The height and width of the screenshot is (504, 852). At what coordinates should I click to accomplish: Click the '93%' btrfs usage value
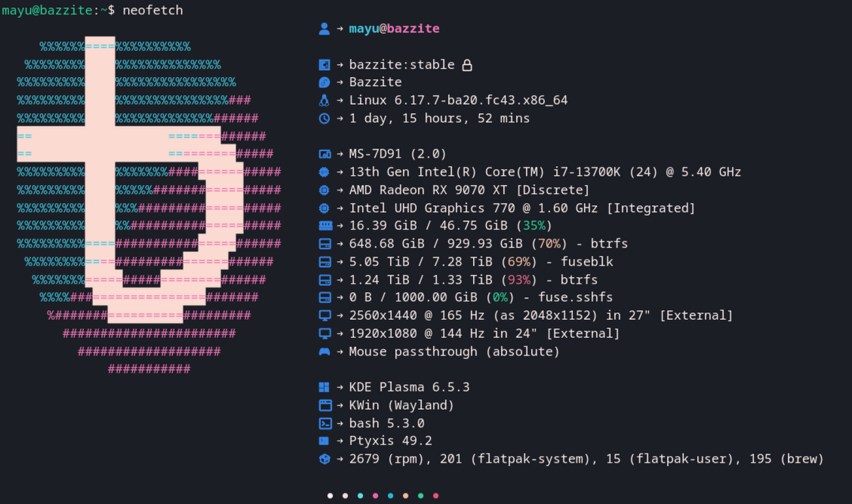(x=519, y=280)
